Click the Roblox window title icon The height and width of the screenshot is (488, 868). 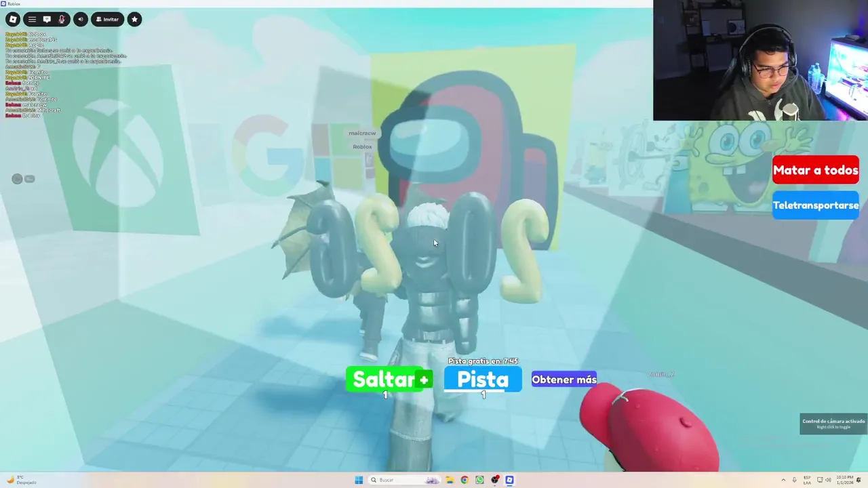pos(3,3)
